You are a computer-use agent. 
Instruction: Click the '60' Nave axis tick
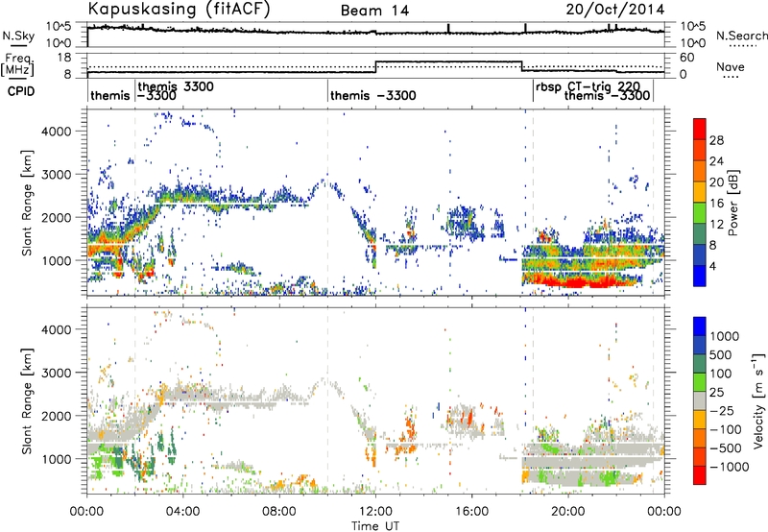click(687, 58)
